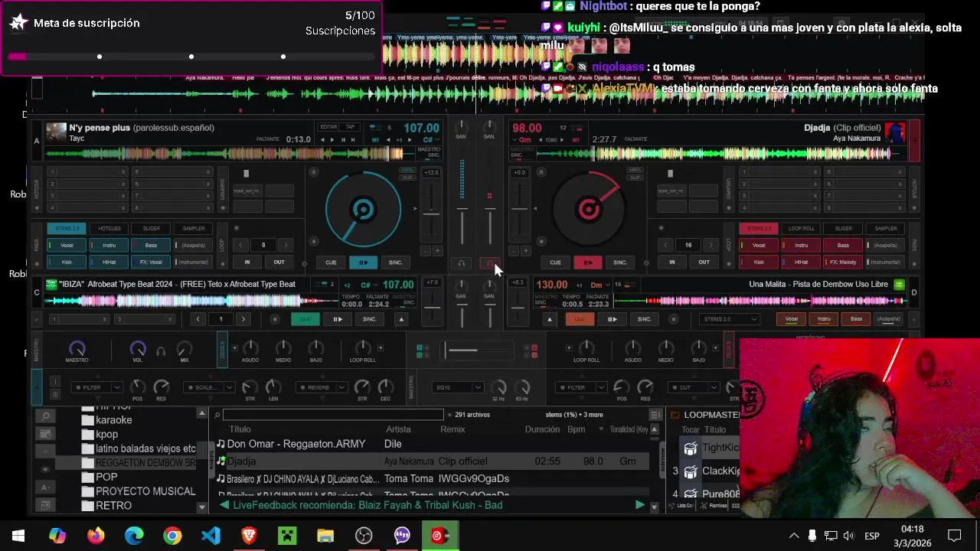Open Brave browser from taskbar
980x551 pixels.
(249, 535)
